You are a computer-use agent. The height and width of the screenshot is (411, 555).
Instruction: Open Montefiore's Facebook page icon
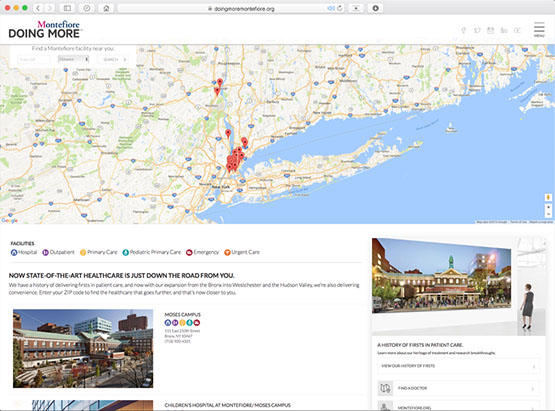coord(464,30)
